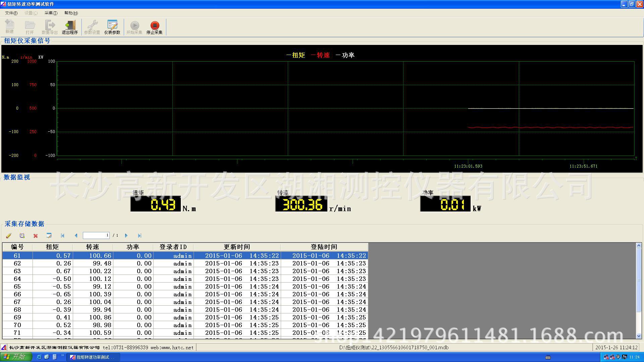Viewport: 644px width, 362px height.
Task: Jump to the first records page
Action: pos(62,236)
